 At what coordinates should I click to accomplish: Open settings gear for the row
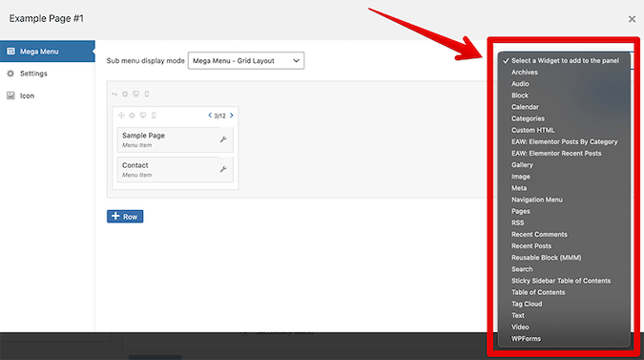(x=125, y=94)
